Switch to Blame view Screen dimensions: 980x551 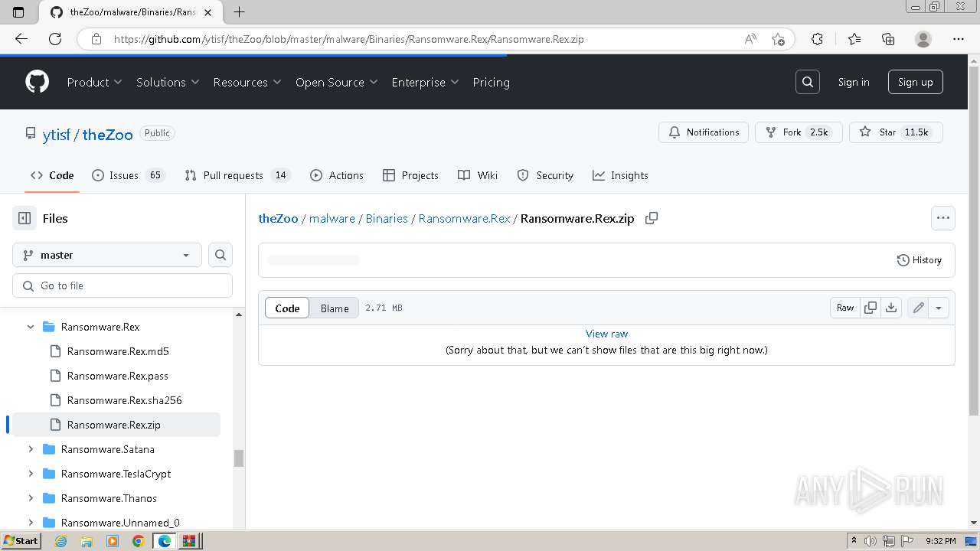[335, 308]
